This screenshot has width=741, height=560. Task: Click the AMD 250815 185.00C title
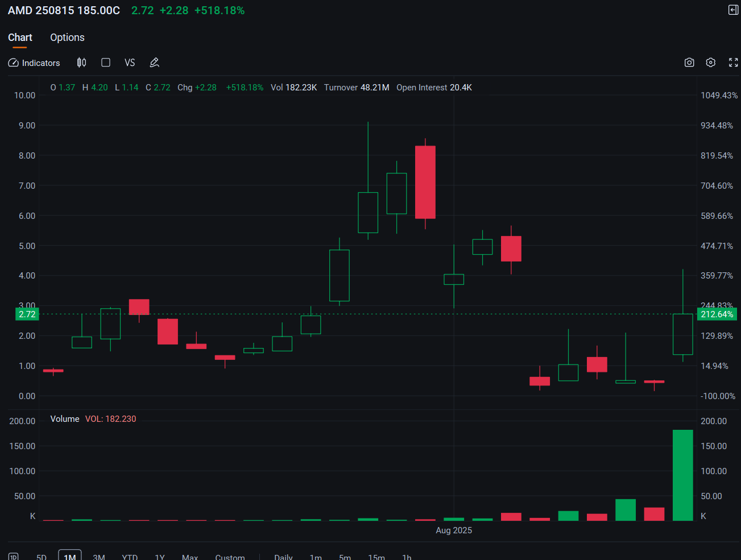click(64, 11)
